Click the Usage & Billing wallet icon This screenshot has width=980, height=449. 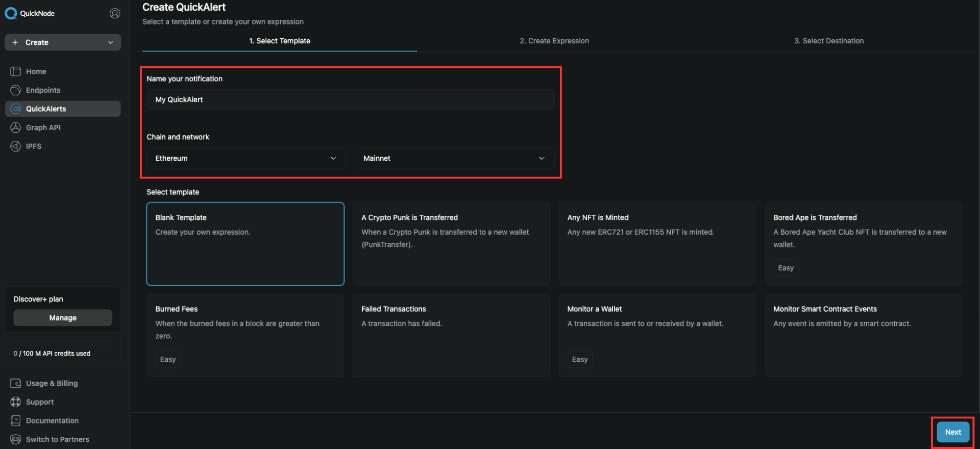(x=16, y=383)
